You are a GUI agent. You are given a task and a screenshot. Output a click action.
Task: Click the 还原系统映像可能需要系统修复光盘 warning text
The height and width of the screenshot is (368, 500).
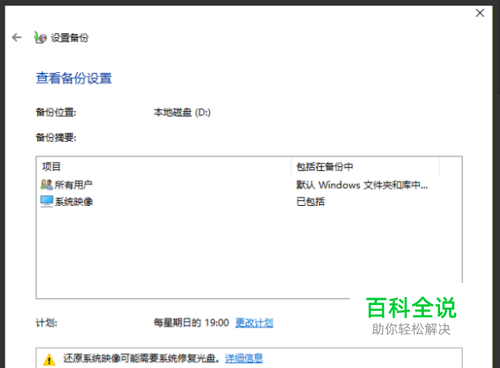pos(141,359)
